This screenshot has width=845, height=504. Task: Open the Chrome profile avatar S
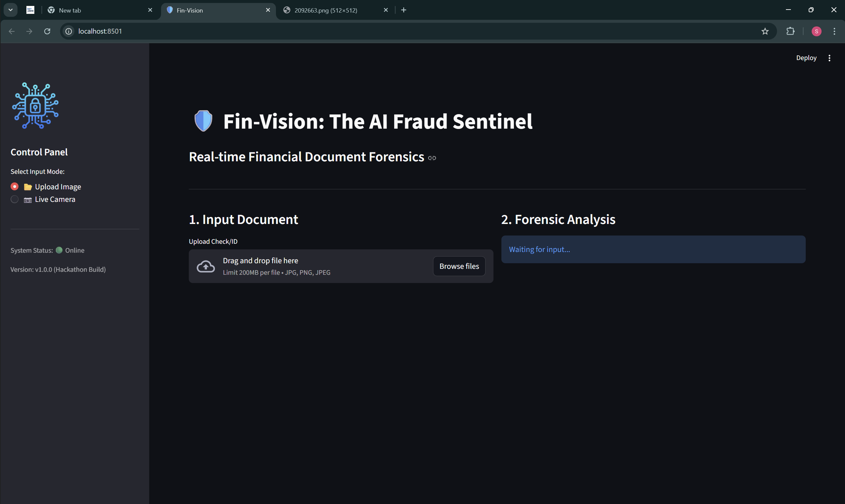816,31
